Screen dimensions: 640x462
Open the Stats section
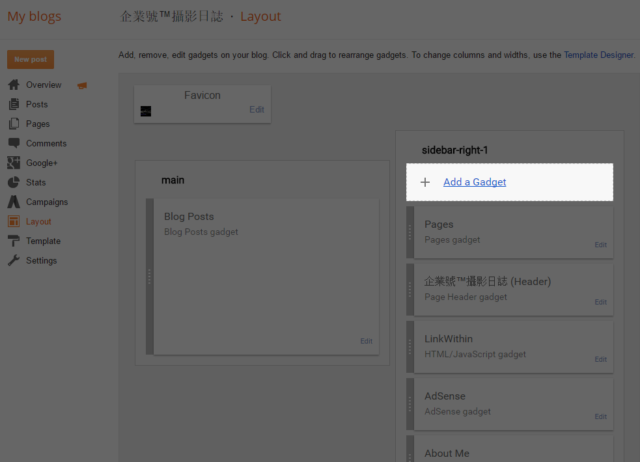click(36, 182)
